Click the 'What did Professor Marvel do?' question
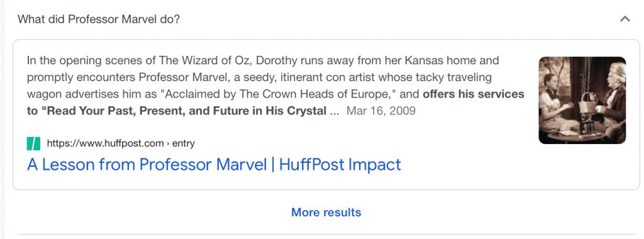644x239 pixels. 99,19
